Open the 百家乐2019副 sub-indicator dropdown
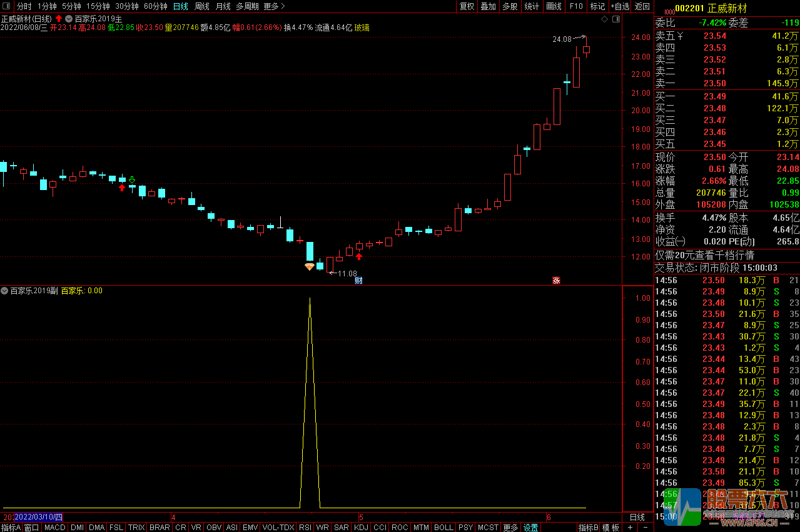 pyautogui.click(x=5, y=291)
